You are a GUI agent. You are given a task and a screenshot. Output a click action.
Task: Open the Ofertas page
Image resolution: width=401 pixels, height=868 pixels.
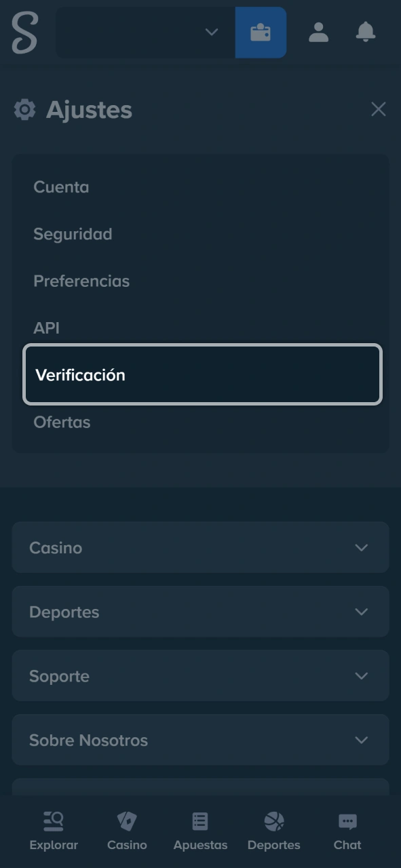(62, 422)
